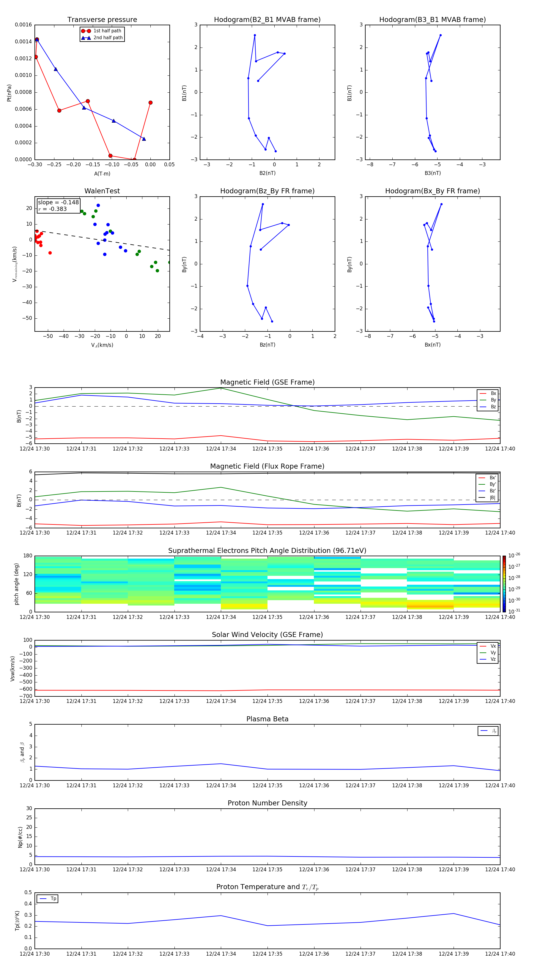Click 'Vx' entry in velocity legend
The image size is (535, 980).
click(x=488, y=647)
